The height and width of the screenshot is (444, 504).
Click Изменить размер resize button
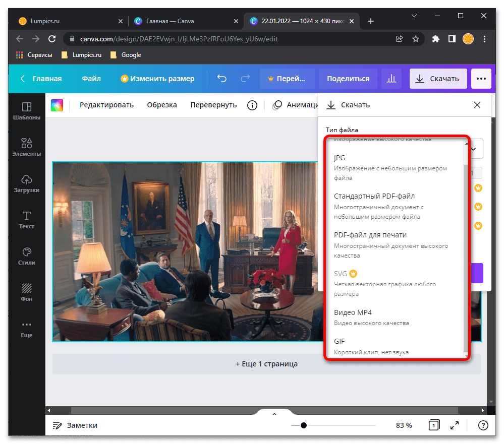(x=157, y=79)
